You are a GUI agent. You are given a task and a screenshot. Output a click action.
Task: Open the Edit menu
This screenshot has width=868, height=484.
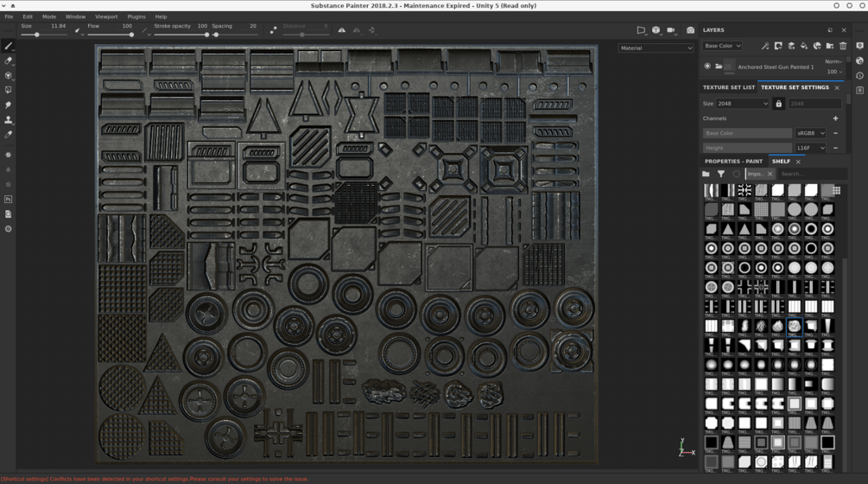pyautogui.click(x=28, y=16)
